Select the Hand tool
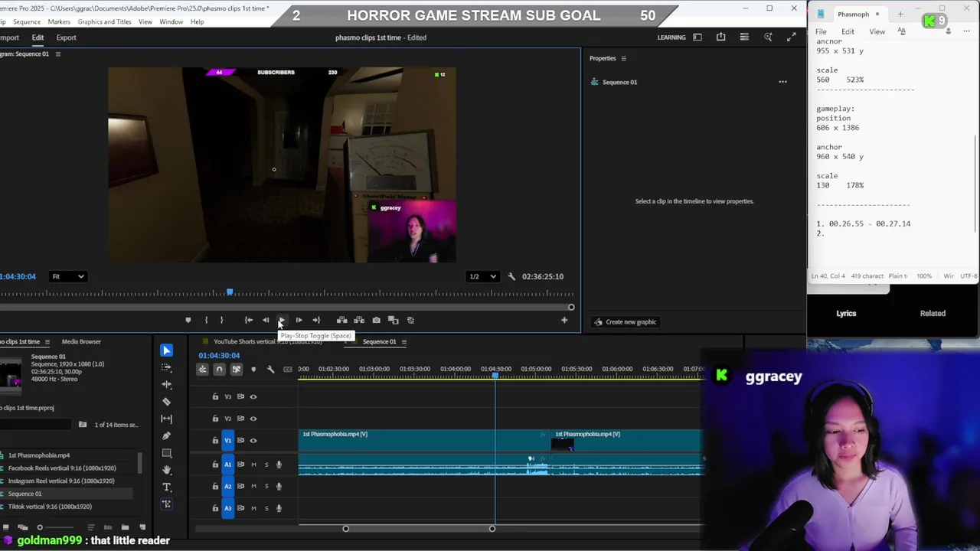This screenshot has height=551, width=980. 166,470
